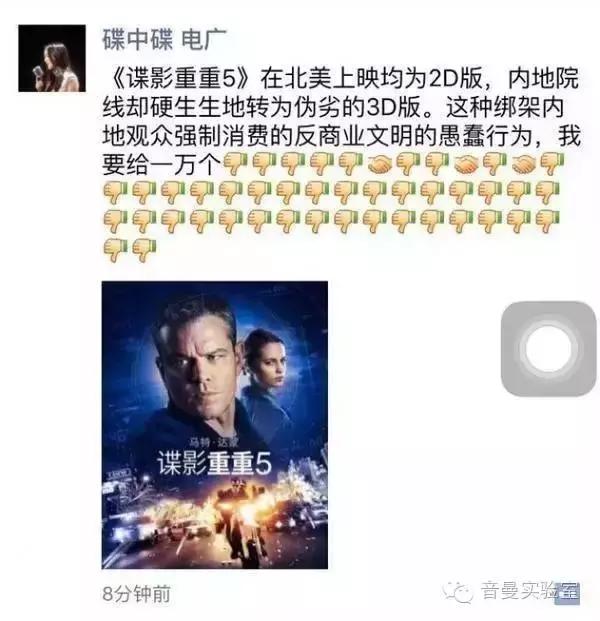Click the leftmost thumbs-down emoji on the final row
Viewport: 600px width, 621px height.
[x=115, y=250]
